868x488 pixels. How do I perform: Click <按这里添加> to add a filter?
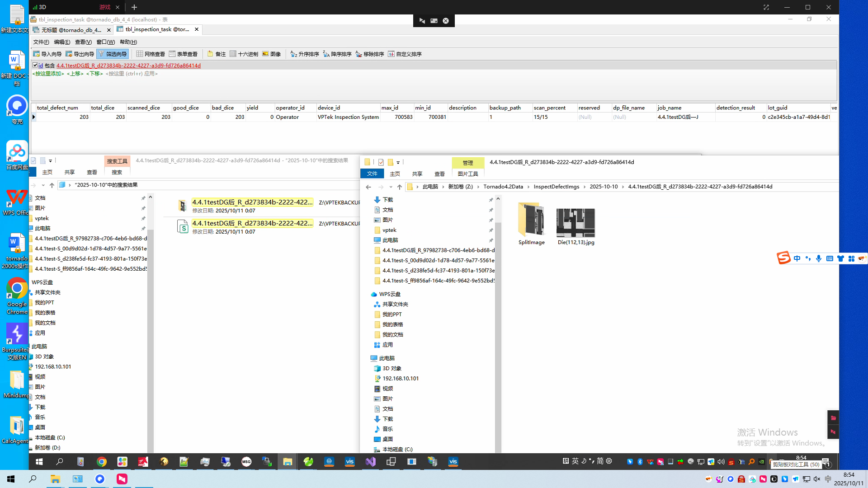48,74
